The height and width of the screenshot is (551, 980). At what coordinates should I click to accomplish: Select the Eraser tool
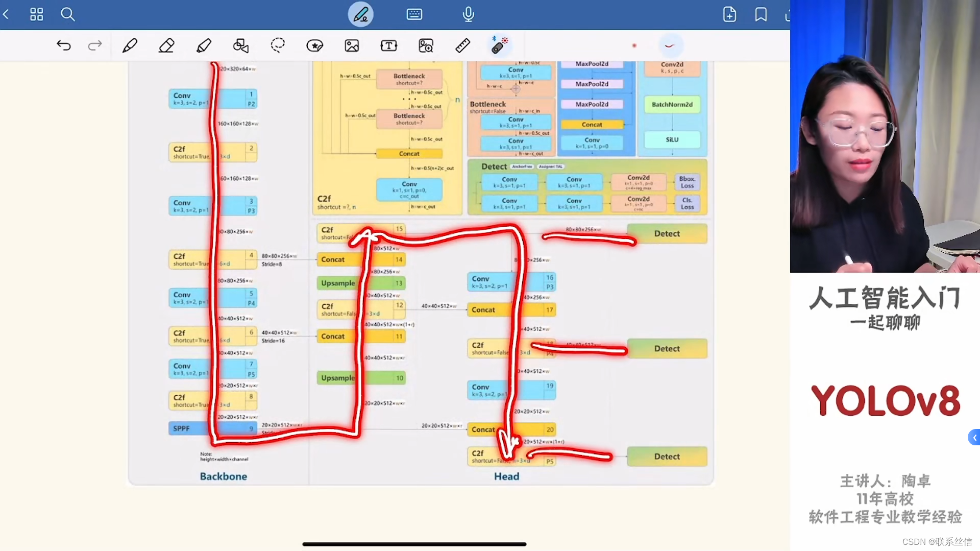(x=166, y=45)
